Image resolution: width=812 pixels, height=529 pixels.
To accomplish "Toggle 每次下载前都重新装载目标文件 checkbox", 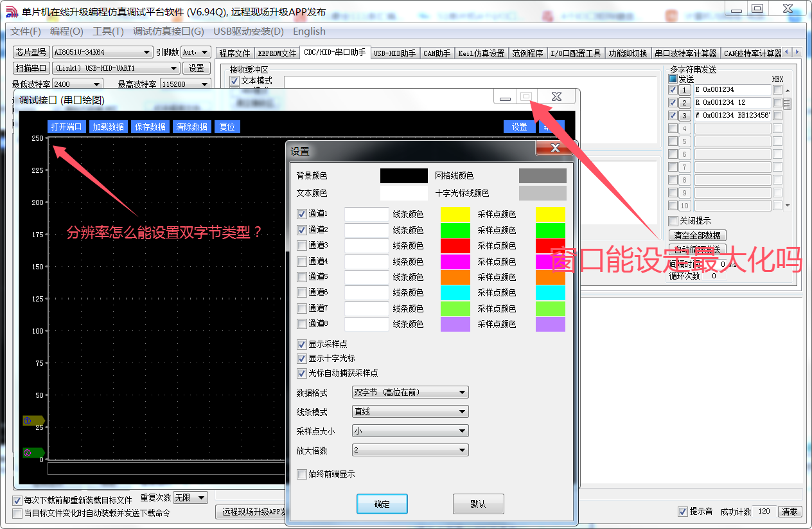I will coord(17,501).
